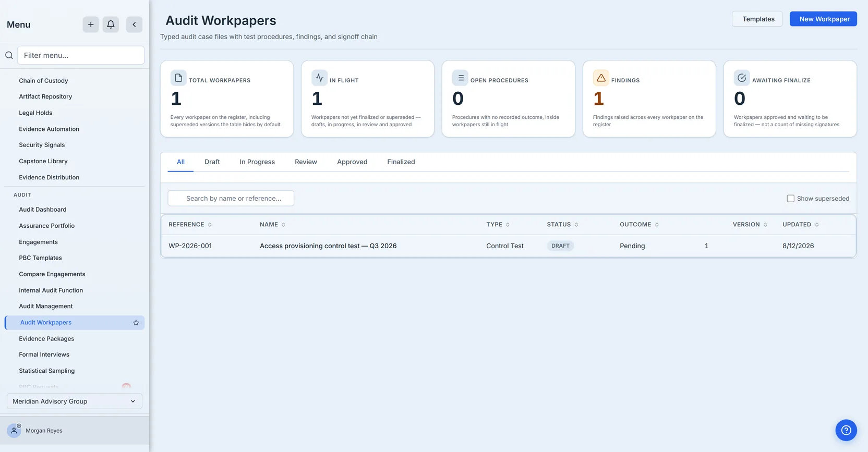Click the DRAFT status badge

[560, 246]
